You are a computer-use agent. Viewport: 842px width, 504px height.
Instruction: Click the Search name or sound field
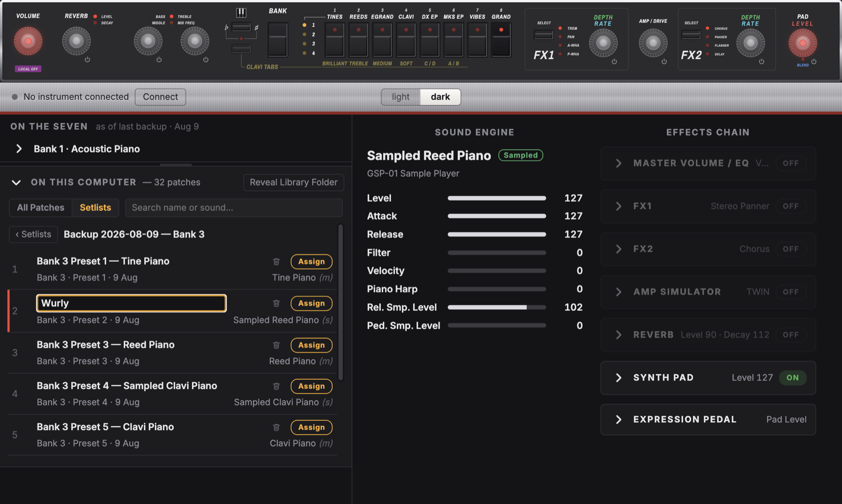234,207
